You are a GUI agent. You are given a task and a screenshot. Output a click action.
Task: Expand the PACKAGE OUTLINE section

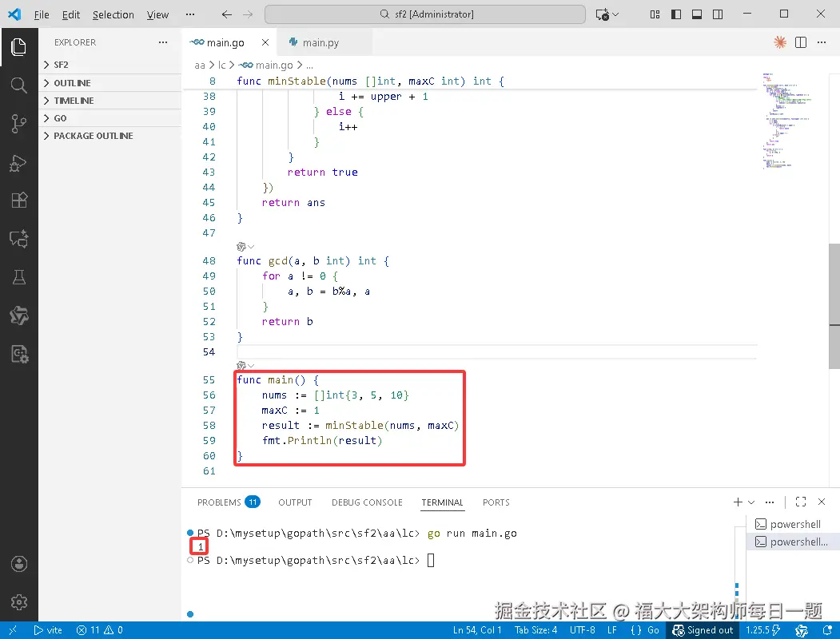(109, 136)
